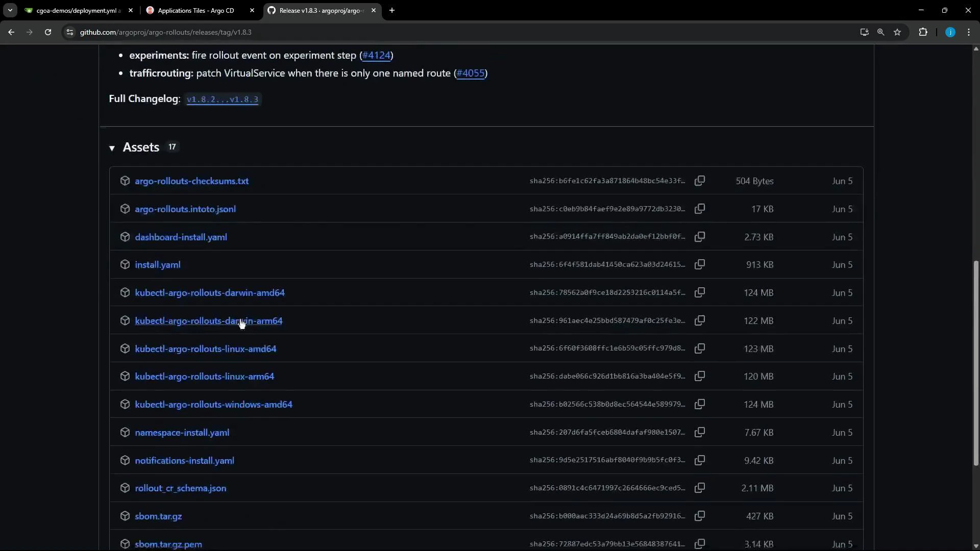The image size is (980, 551).
Task: Copy sha256 of kubectl-argo-rollouts-linux-amd64
Action: click(x=700, y=348)
